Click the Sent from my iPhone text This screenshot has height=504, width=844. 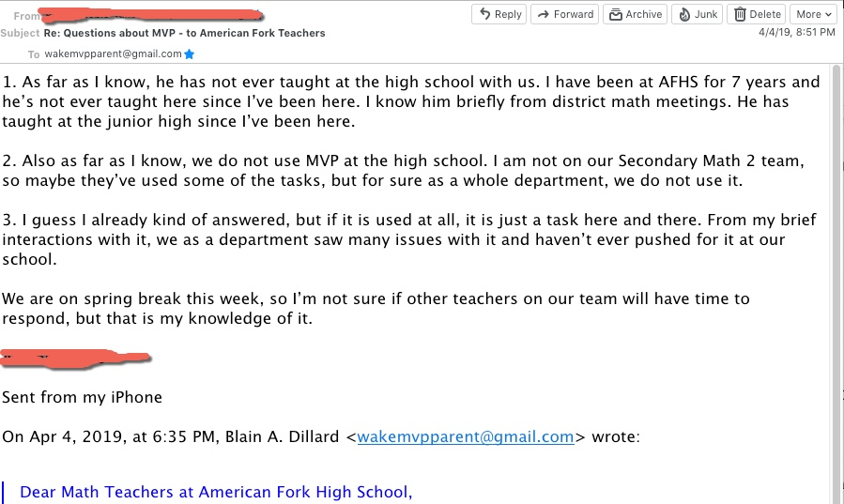(82, 398)
